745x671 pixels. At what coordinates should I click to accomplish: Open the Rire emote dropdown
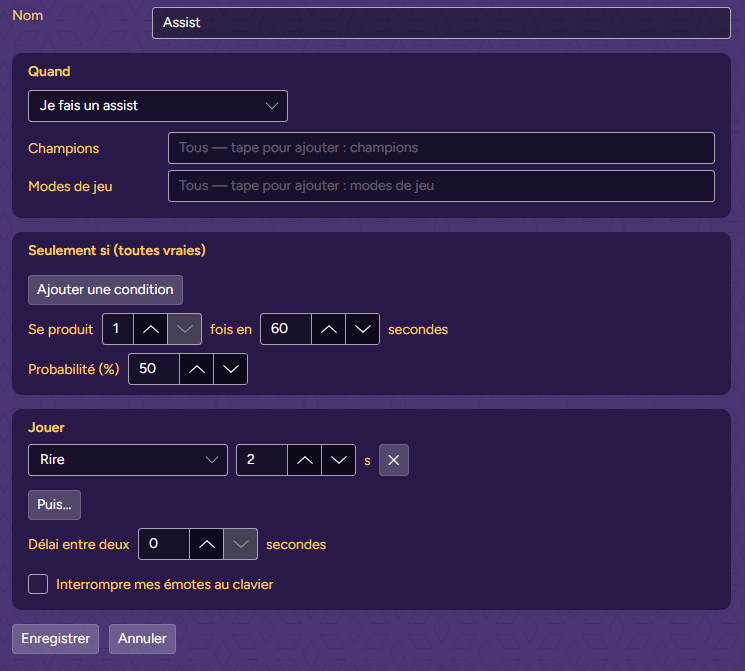pyautogui.click(x=128, y=460)
